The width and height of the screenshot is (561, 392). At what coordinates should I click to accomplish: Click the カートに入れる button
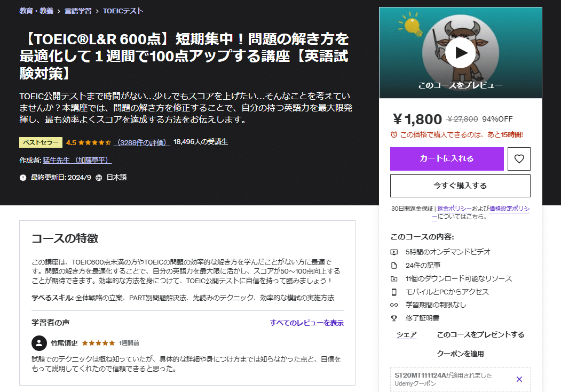(447, 158)
